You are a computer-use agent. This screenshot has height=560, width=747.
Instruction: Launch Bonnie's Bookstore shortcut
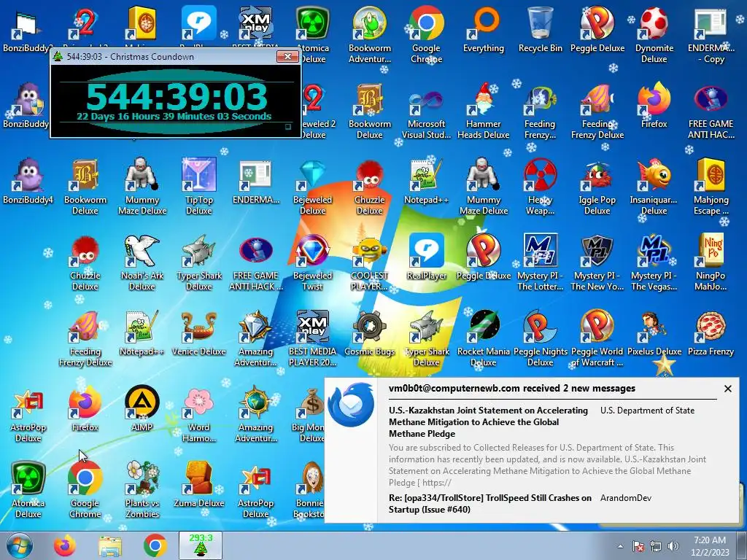[309, 489]
